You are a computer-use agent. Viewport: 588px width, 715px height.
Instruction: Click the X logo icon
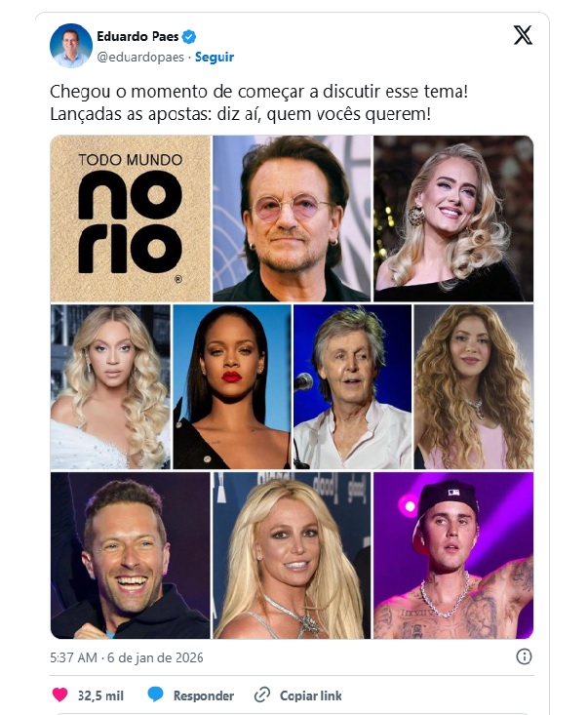click(x=523, y=35)
